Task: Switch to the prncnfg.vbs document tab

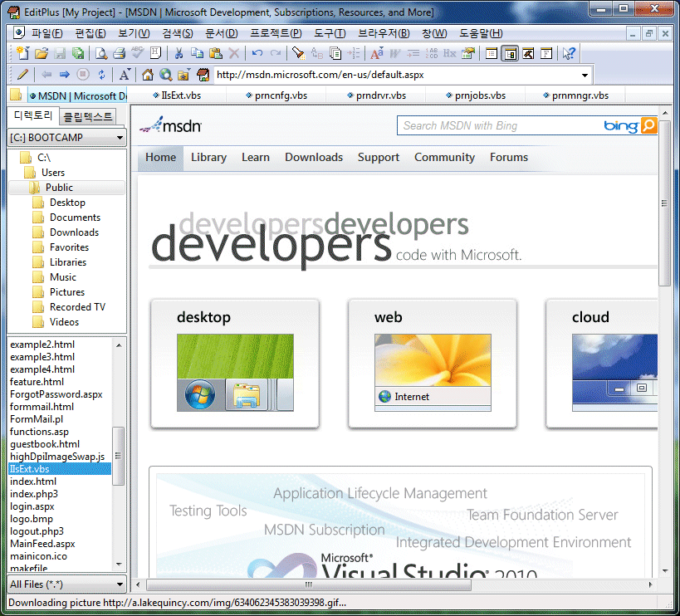Action: [276, 95]
